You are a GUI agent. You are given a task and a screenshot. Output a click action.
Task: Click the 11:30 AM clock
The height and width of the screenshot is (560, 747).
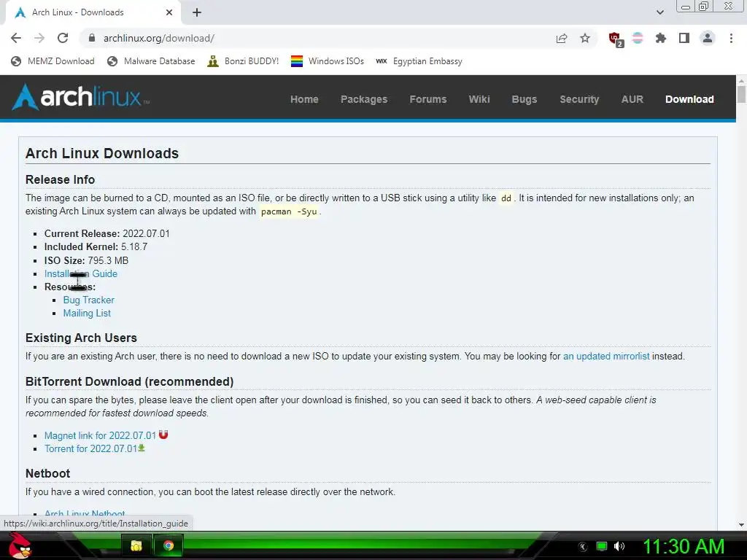click(684, 547)
